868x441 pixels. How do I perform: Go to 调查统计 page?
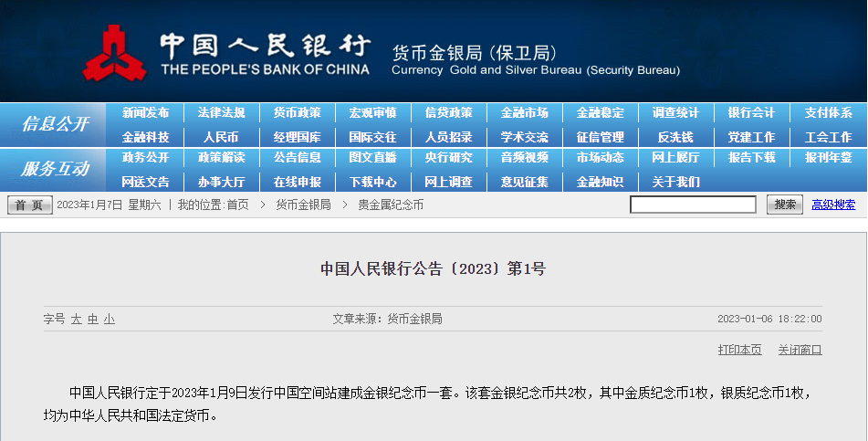(675, 112)
